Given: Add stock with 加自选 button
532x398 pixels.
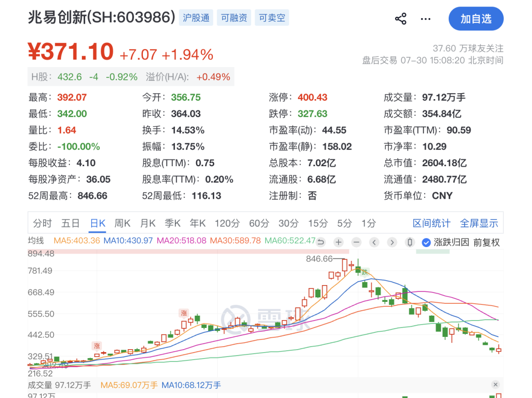Looking at the screenshot, I should (476, 19).
